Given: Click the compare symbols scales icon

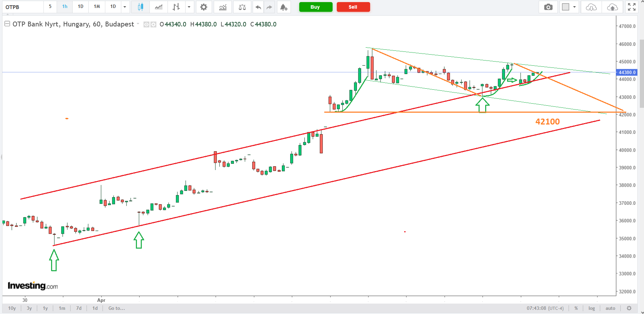Looking at the screenshot, I should [x=242, y=7].
